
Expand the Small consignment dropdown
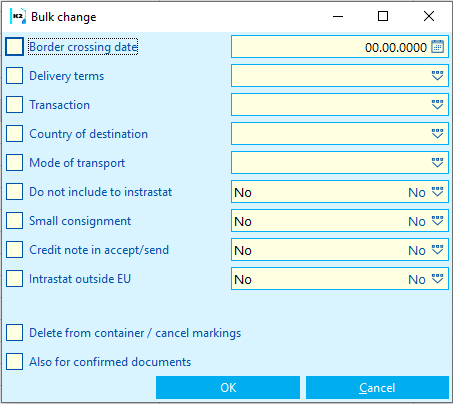437,221
